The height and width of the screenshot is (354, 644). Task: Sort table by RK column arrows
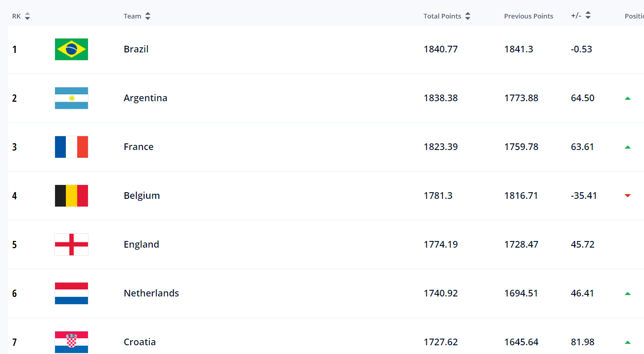coord(27,16)
